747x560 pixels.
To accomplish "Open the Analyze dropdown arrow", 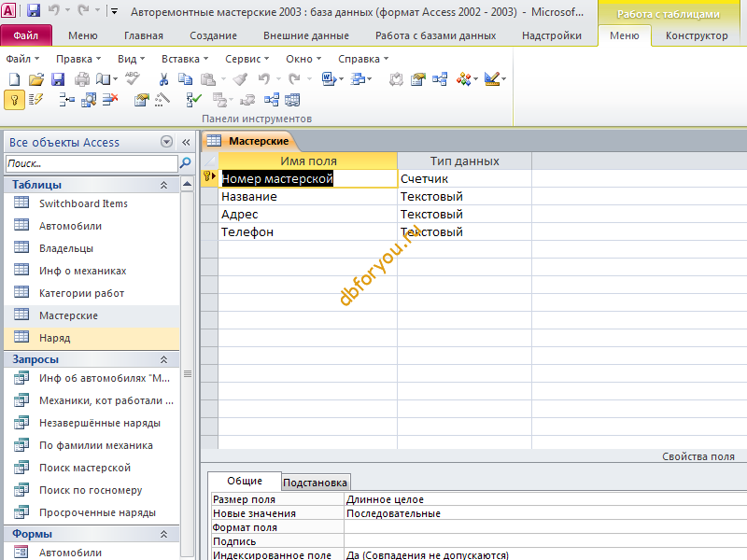I will (x=370, y=79).
